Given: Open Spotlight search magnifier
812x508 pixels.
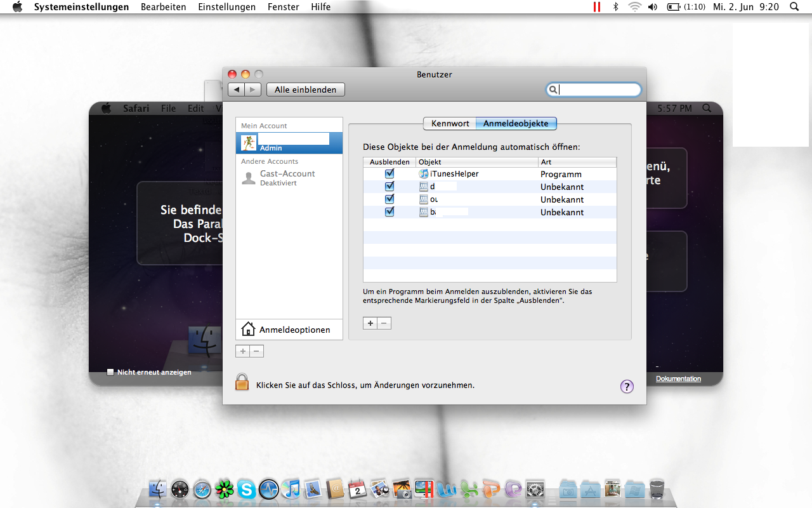Looking at the screenshot, I should [794, 7].
